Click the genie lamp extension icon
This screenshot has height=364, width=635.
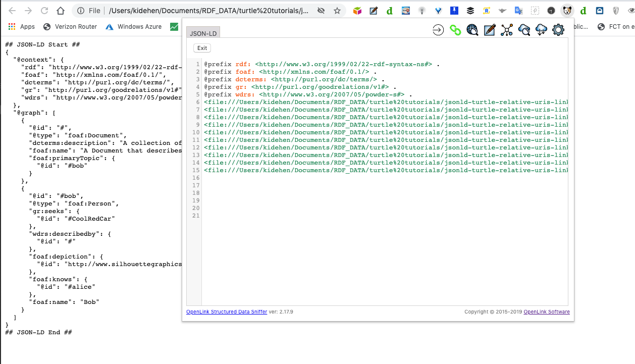tap(502, 11)
